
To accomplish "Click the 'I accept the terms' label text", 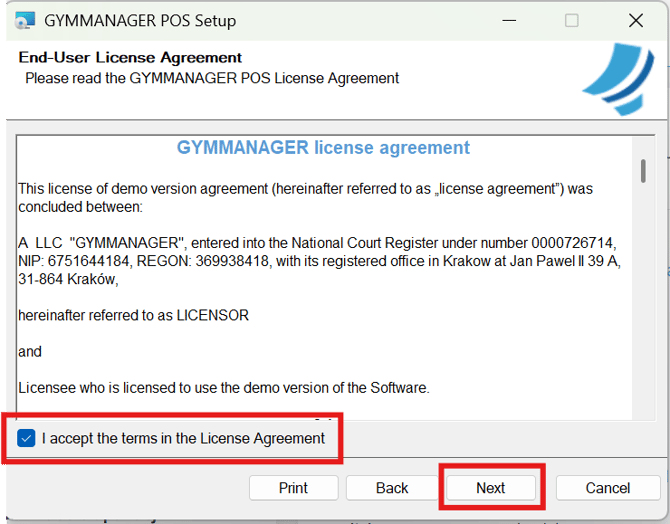I will pyautogui.click(x=183, y=438).
